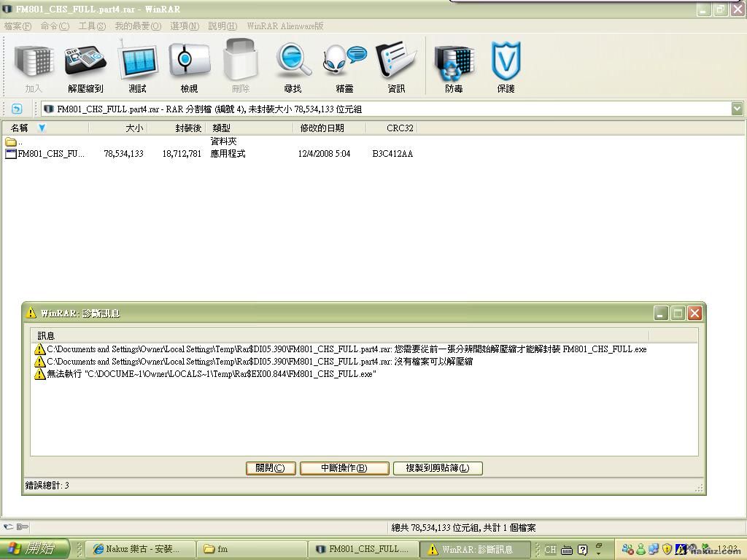This screenshot has height=560, width=747.
Task: Click the 測試 (Test) toolbar icon
Action: [x=137, y=67]
